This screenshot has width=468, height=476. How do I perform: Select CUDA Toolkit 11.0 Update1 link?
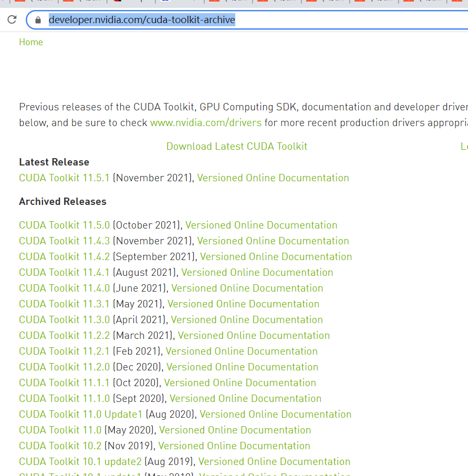point(81,415)
